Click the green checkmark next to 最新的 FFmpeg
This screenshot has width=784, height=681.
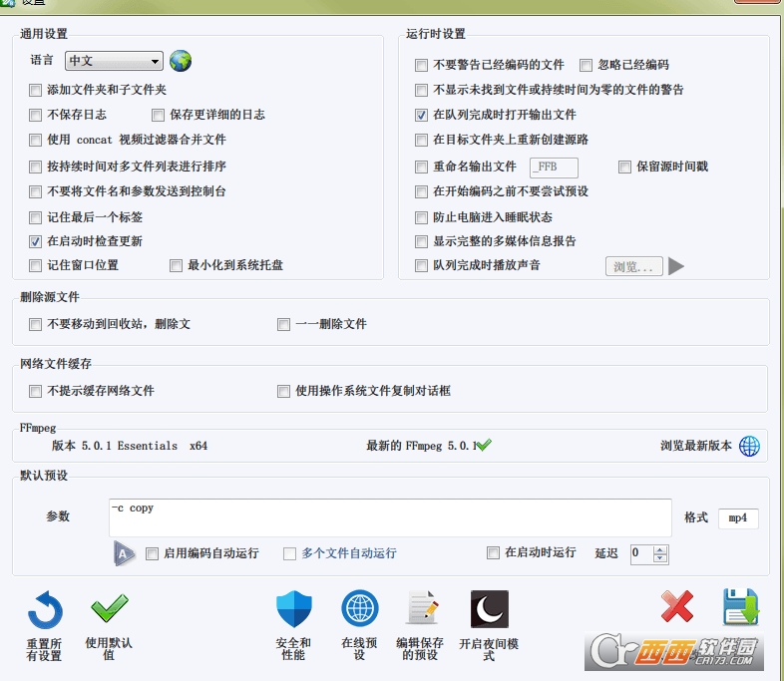click(x=484, y=444)
